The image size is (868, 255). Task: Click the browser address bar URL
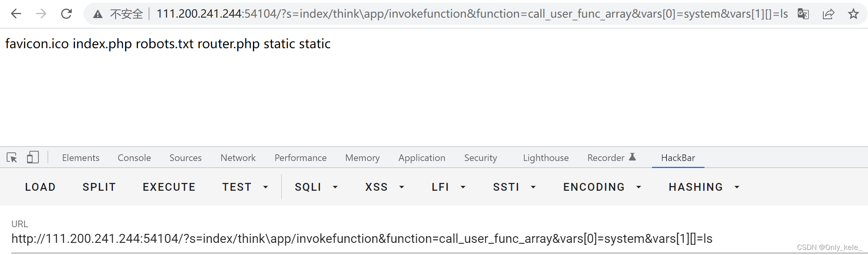(472, 14)
